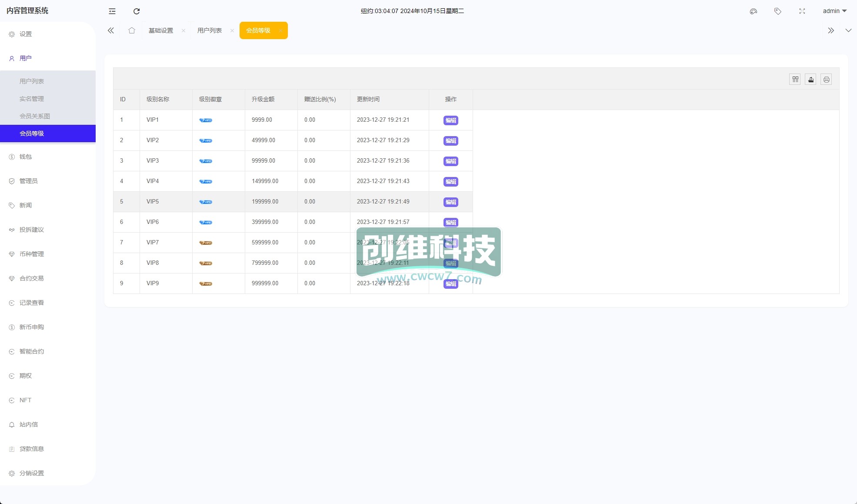The height and width of the screenshot is (504, 857).
Task: Open 期权 sidebar menu
Action: [48, 376]
